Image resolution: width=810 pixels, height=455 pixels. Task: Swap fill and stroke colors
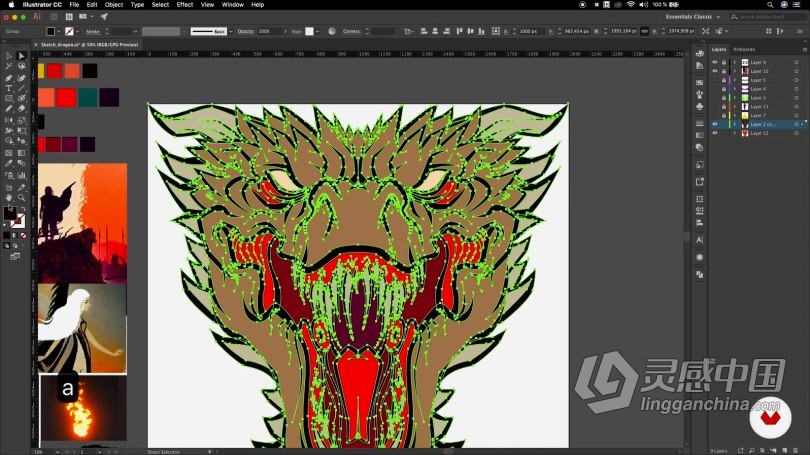click(23, 210)
